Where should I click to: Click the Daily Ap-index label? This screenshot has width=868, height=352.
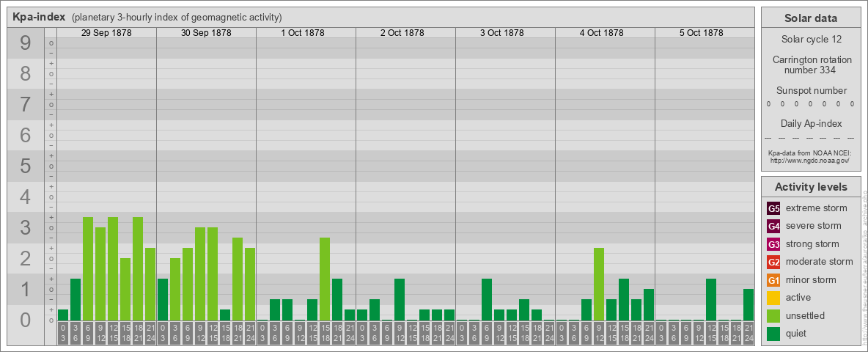pyautogui.click(x=812, y=123)
